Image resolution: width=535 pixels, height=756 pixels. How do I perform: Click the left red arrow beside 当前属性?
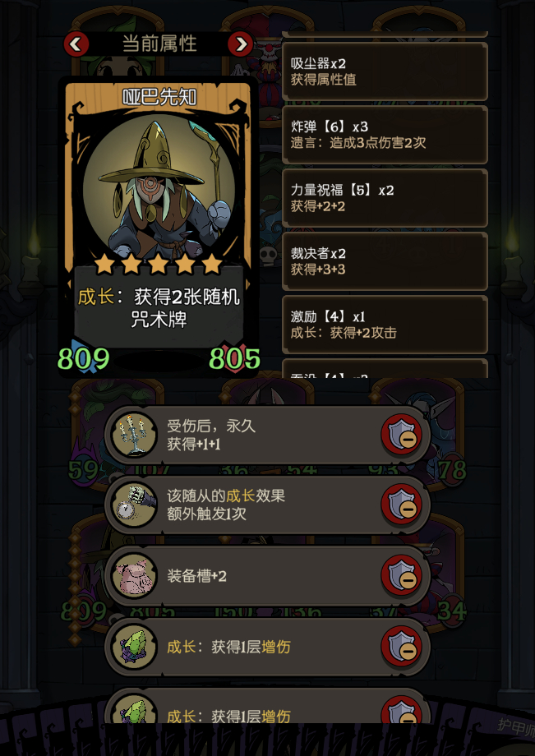(x=76, y=44)
